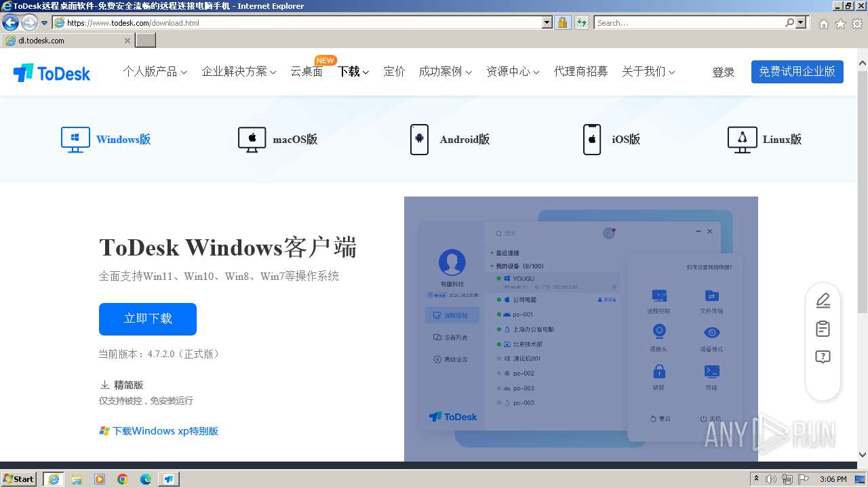Open the IE Favorites star icon

(x=840, y=24)
